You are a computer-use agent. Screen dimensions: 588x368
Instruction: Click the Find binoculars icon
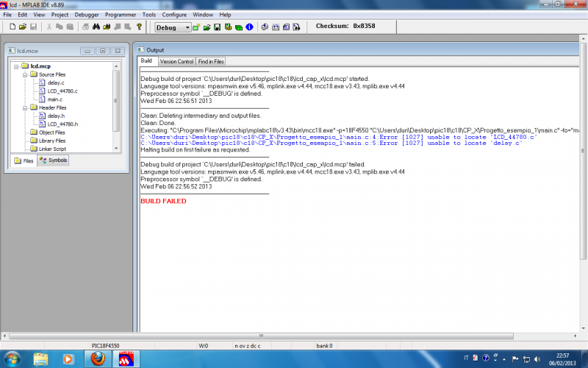(x=96, y=26)
